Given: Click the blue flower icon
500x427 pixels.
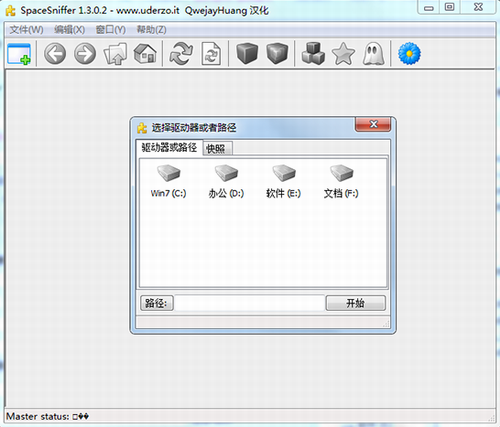Looking at the screenshot, I should pos(409,53).
